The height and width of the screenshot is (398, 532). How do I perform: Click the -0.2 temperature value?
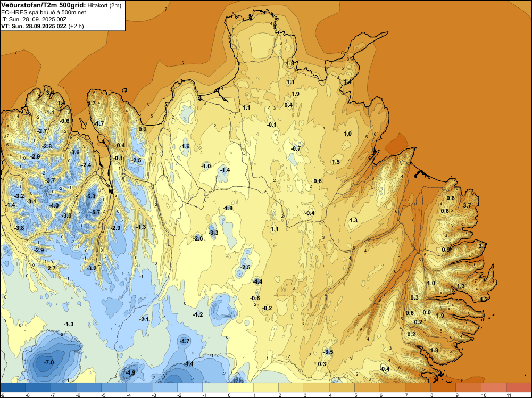click(x=268, y=308)
